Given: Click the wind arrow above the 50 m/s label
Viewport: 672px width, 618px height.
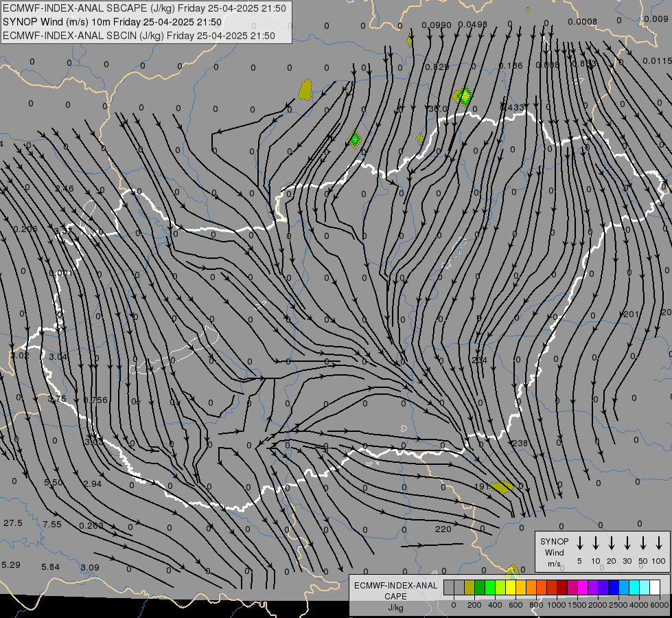Looking at the screenshot, I should [643, 543].
